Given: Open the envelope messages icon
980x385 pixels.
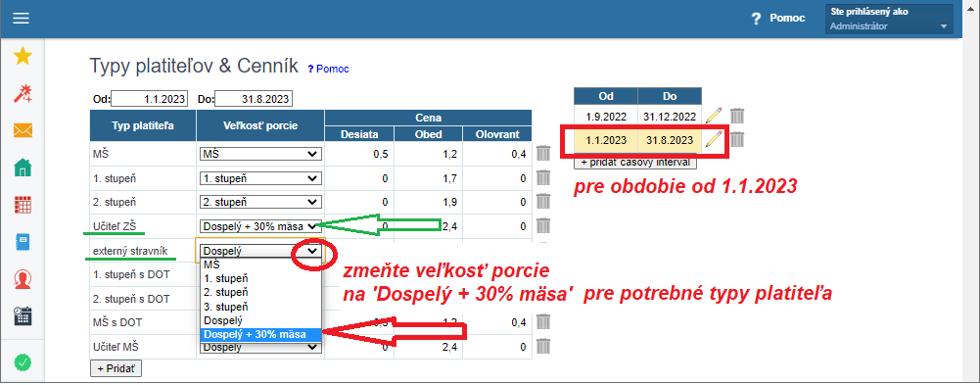Looking at the screenshot, I should pos(23,130).
